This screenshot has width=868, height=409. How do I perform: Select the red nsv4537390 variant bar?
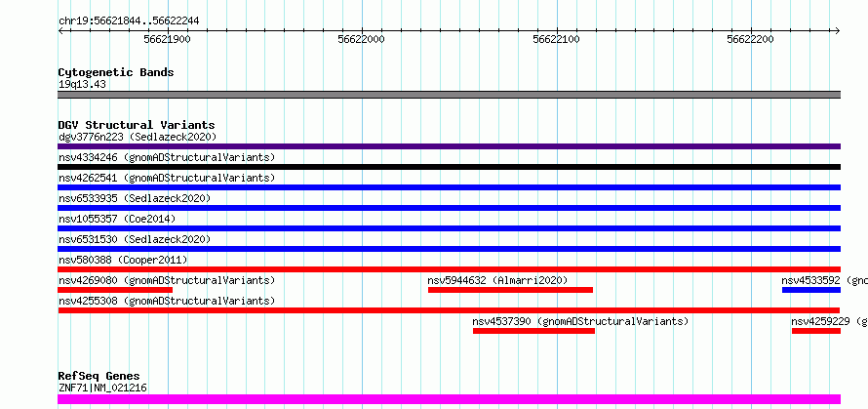point(533,331)
